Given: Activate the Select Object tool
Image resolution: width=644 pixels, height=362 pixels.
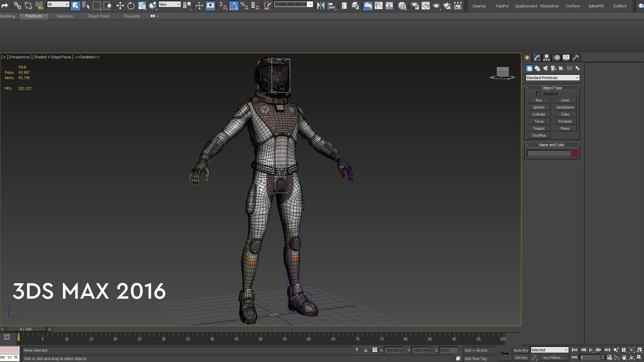Looking at the screenshot, I should pyautogui.click(x=75, y=5).
